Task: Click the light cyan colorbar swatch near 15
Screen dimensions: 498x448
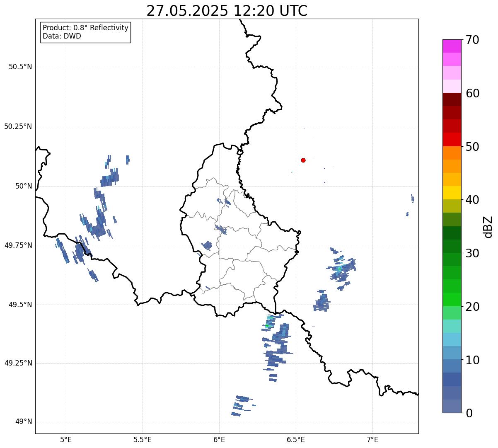Action: pos(452,326)
